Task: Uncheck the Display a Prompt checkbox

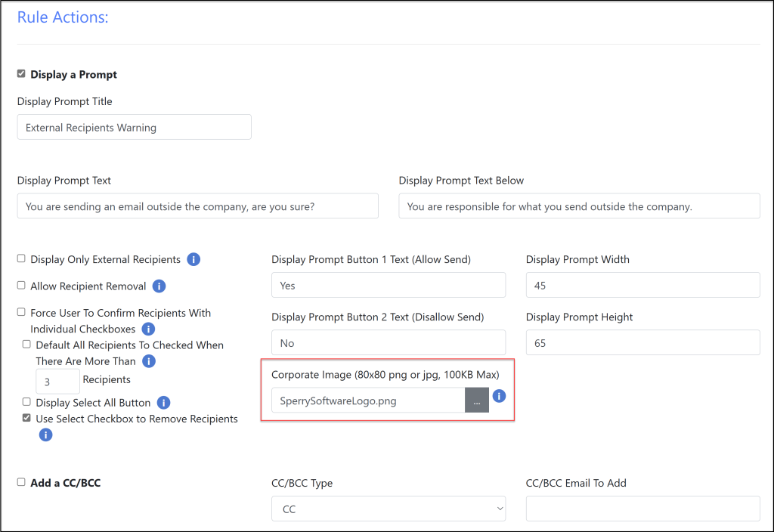Action: 22,74
